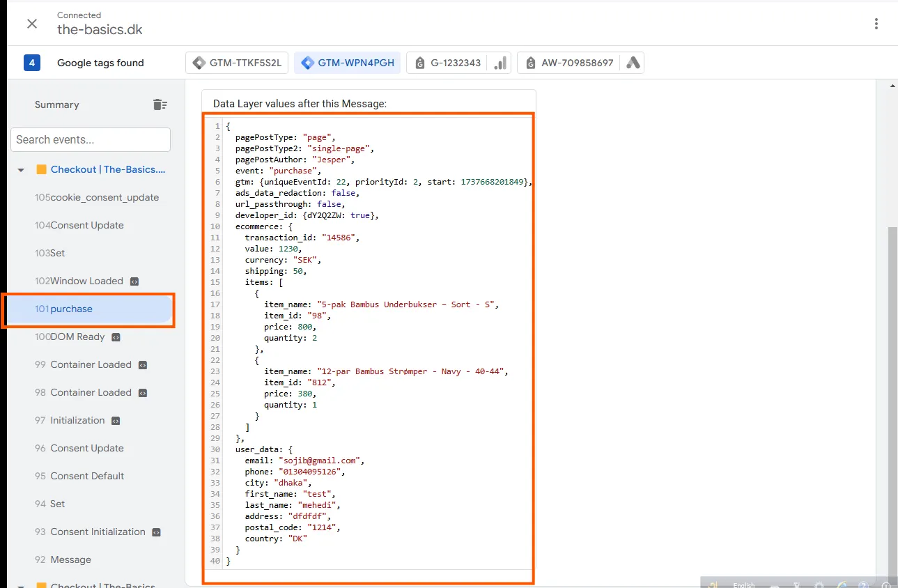The height and width of the screenshot is (588, 898).
Task: Switch to the GTM-TTKF5S2L container tab
Action: point(238,63)
